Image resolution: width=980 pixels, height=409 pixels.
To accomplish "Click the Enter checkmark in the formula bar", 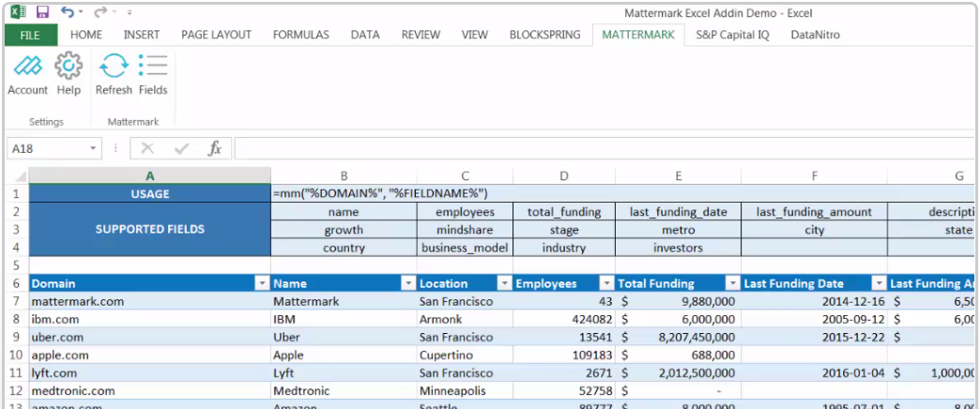I will 181,148.
